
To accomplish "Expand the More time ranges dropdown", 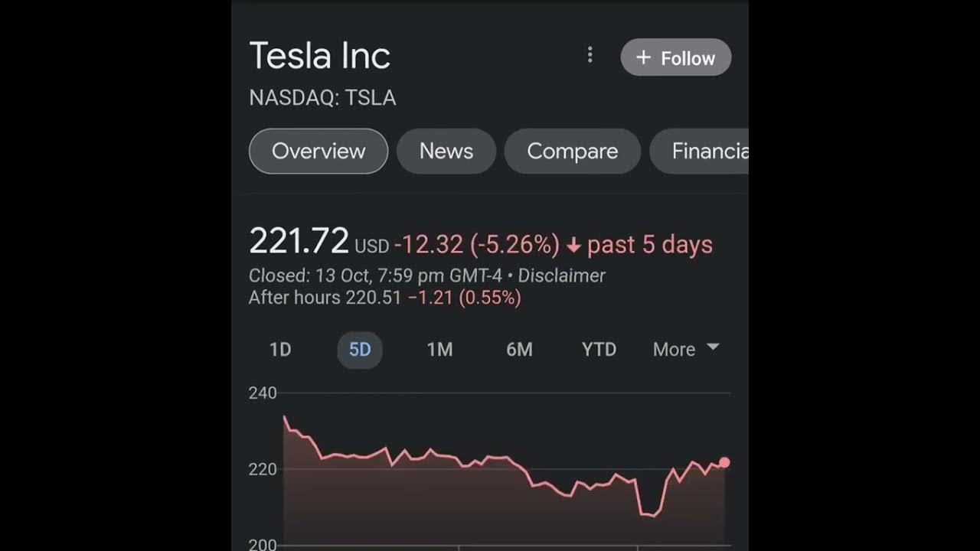I will coord(685,350).
